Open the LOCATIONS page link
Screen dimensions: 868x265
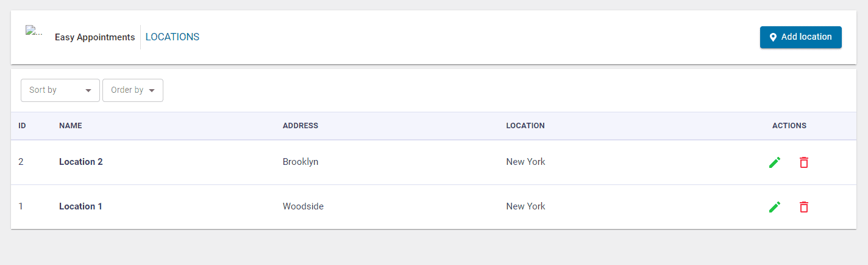pyautogui.click(x=173, y=37)
